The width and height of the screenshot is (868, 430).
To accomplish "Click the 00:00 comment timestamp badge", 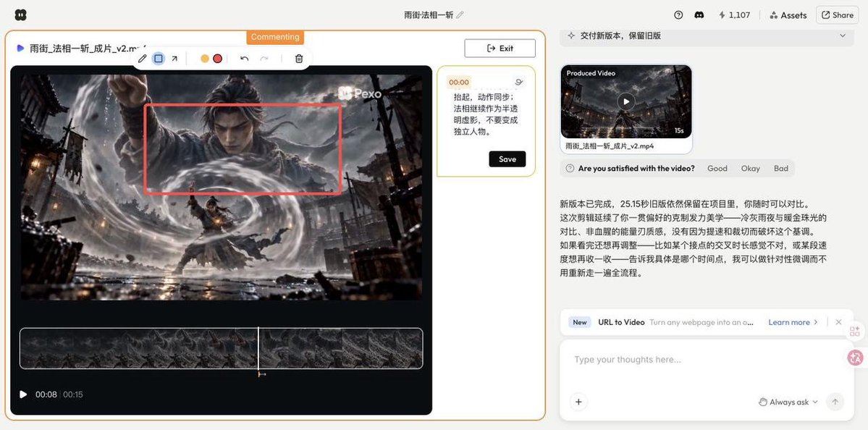I will pos(459,83).
